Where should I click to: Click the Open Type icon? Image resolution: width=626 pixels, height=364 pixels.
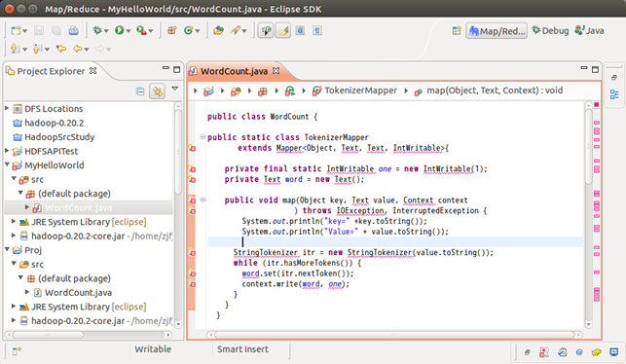click(218, 30)
